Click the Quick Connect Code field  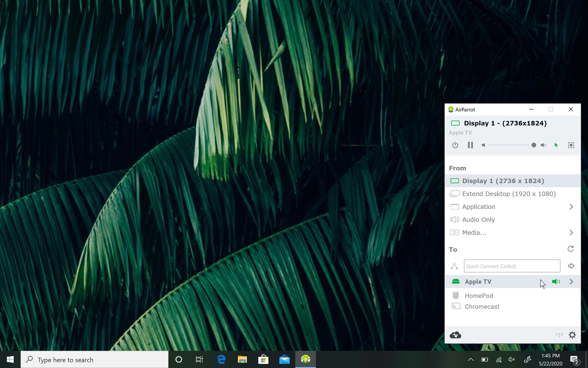pos(512,266)
